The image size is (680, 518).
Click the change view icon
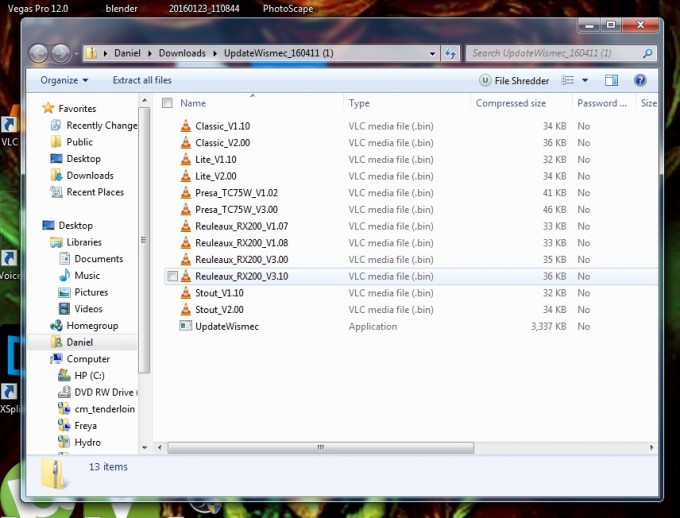(568, 80)
